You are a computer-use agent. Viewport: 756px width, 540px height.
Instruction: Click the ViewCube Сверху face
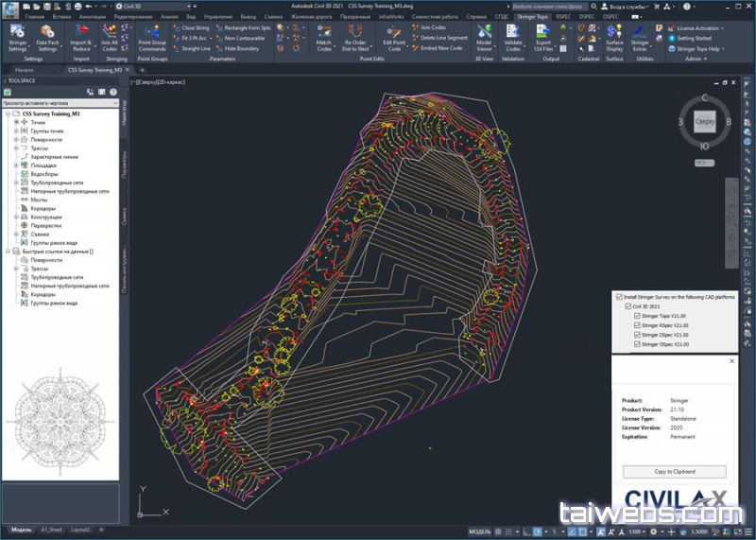[705, 122]
